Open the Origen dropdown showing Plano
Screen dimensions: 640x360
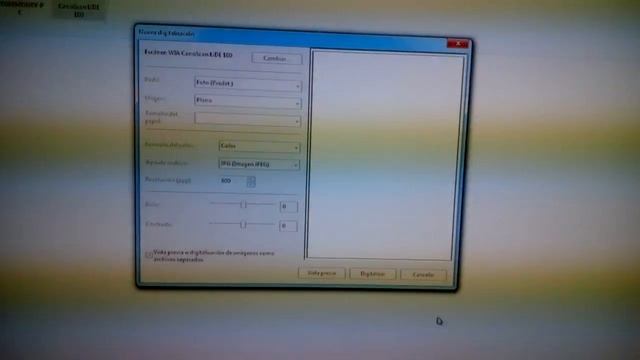click(248, 101)
